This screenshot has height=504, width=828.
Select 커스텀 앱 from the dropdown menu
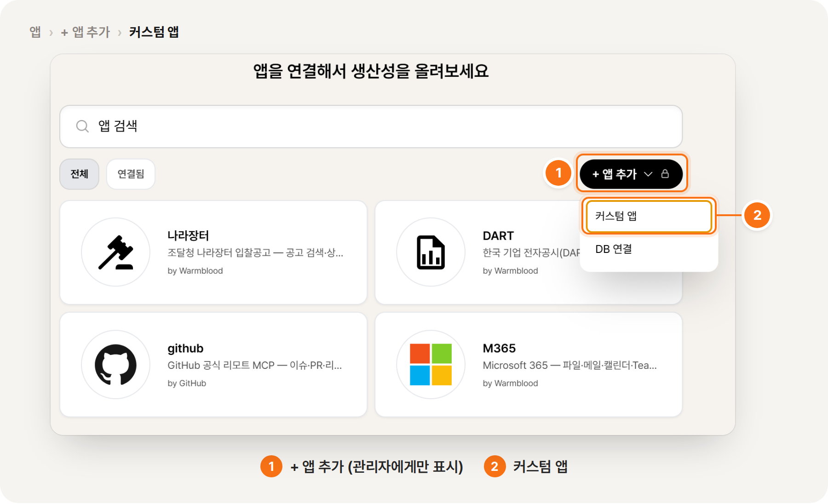[x=649, y=216]
